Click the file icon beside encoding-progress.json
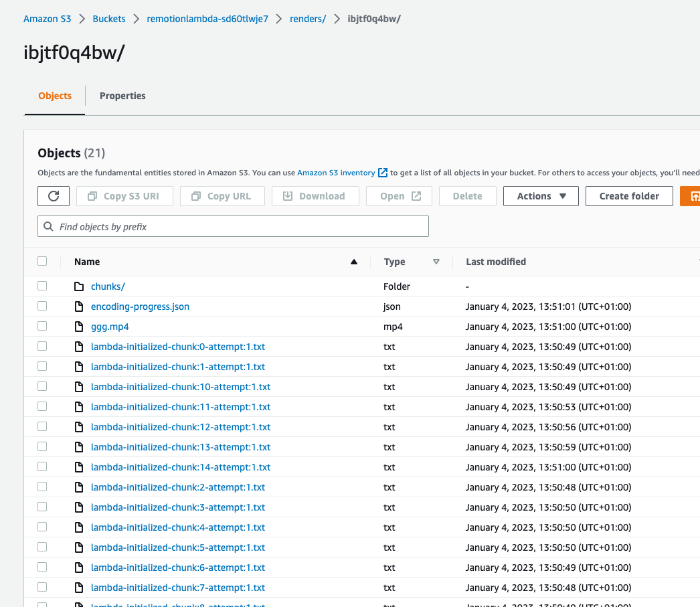 (x=79, y=307)
